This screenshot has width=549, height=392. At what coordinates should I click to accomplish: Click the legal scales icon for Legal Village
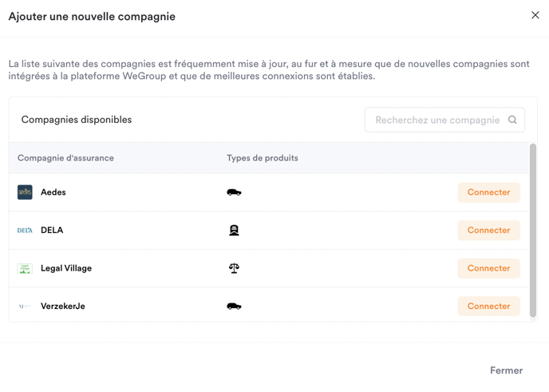tap(234, 268)
